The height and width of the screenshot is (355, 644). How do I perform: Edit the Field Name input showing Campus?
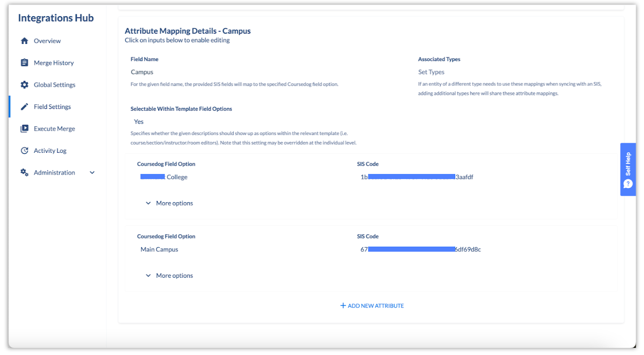pyautogui.click(x=142, y=72)
